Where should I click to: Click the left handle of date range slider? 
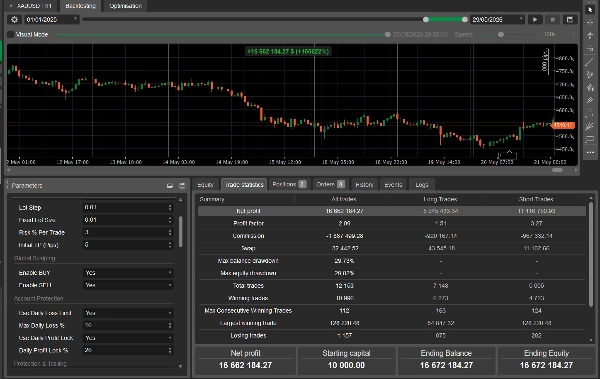(x=426, y=20)
